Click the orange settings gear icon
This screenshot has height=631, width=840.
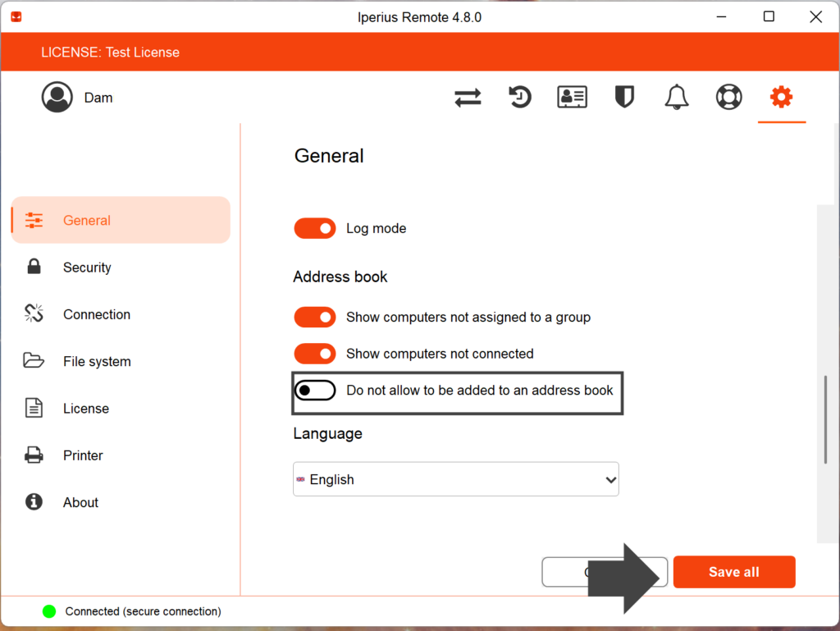781,97
